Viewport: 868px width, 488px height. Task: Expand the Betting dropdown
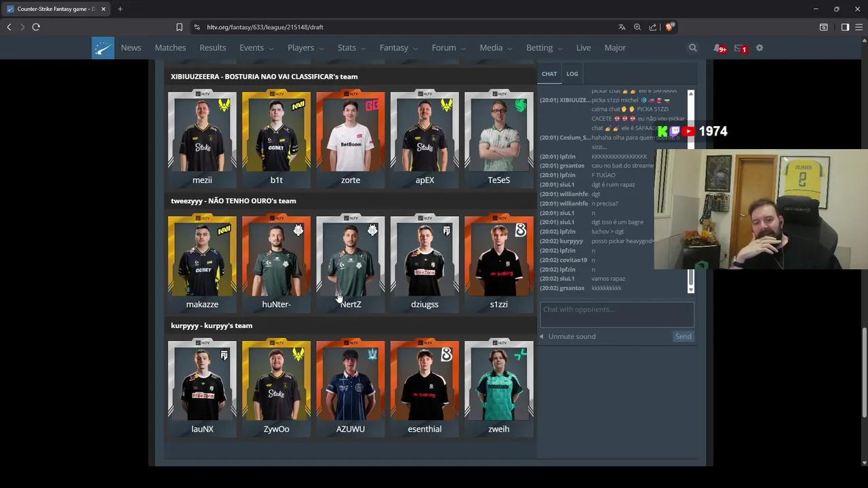pyautogui.click(x=545, y=48)
